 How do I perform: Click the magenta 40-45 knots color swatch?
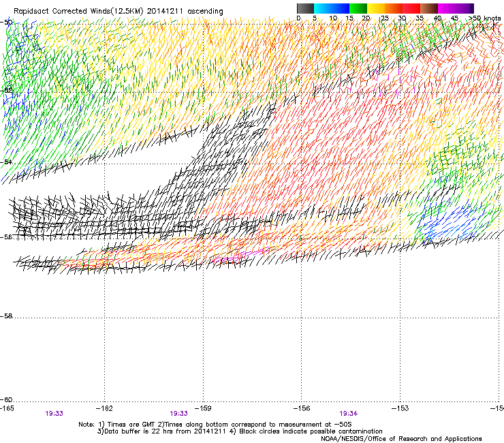[x=447, y=8]
